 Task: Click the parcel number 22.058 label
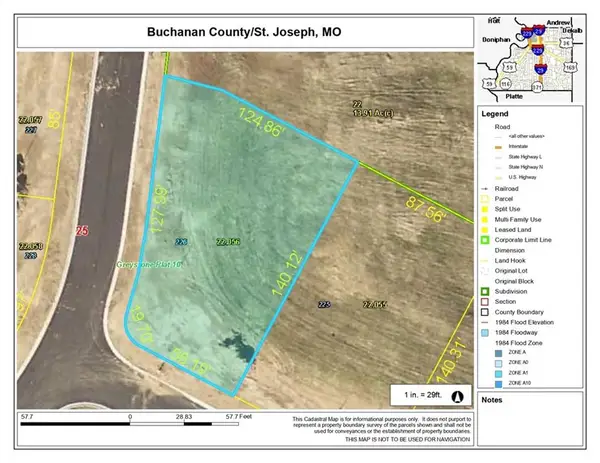click(x=31, y=246)
